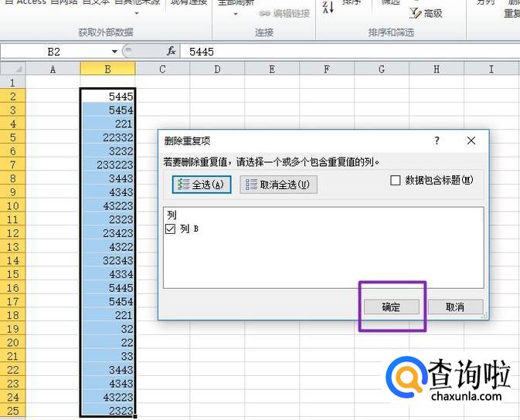The image size is (520, 420).
Task: Close the 删除重复项 dialog
Action: click(471, 141)
